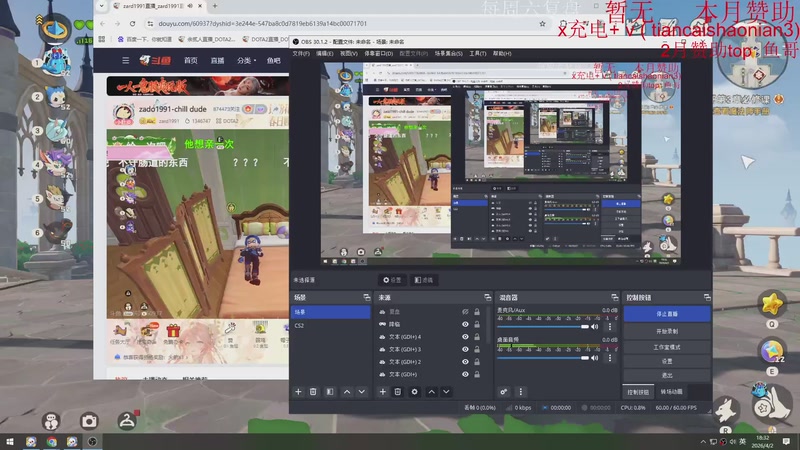Remove selected source via the trash icon
The width and height of the screenshot is (800, 450).
tap(397, 392)
